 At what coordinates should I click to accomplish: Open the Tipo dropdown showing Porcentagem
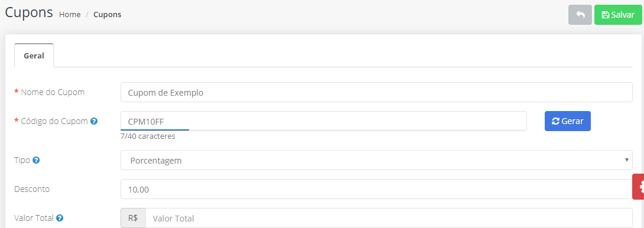376,160
